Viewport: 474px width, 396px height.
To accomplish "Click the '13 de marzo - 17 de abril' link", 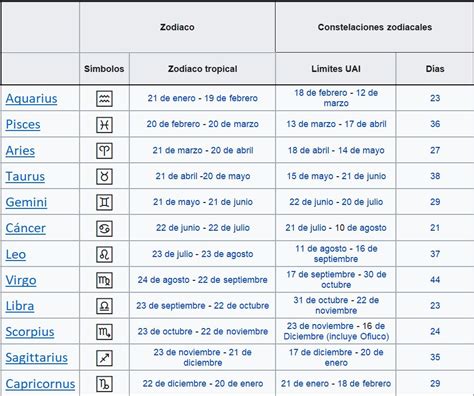I will click(336, 124).
